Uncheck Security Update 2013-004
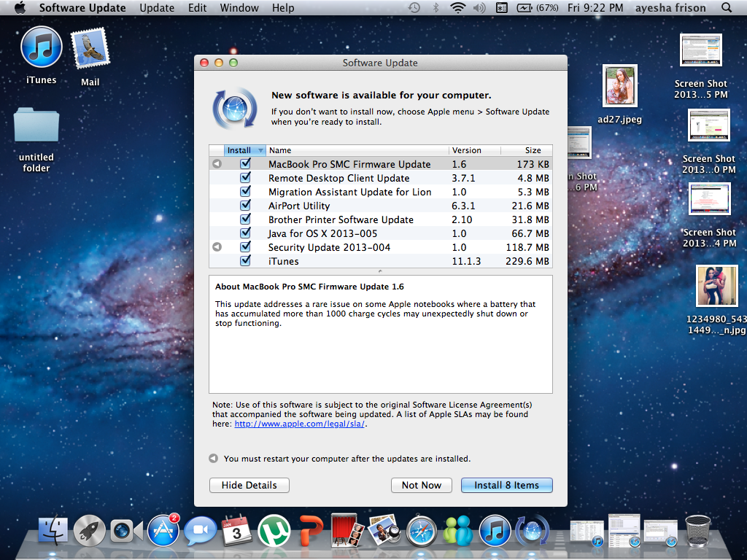 (245, 246)
